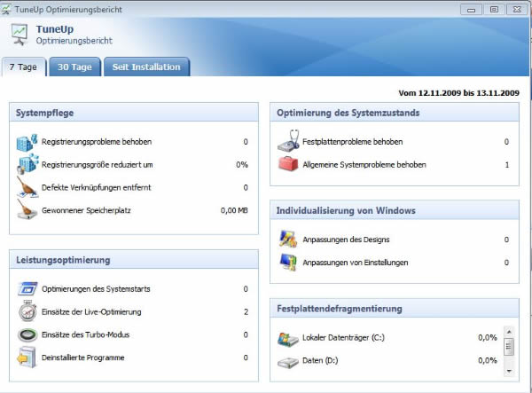Click the stethoscope icon for Festplattenprobleme behoben

tap(288, 141)
